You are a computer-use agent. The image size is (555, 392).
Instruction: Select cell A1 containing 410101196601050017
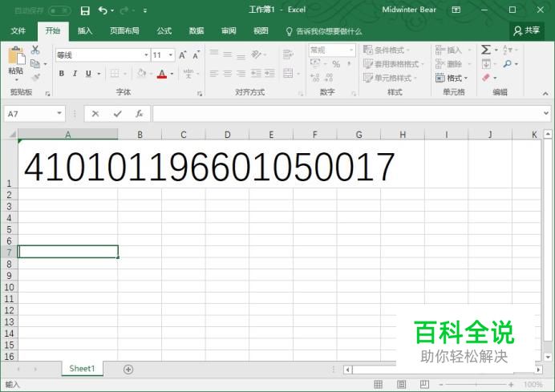tap(68, 164)
